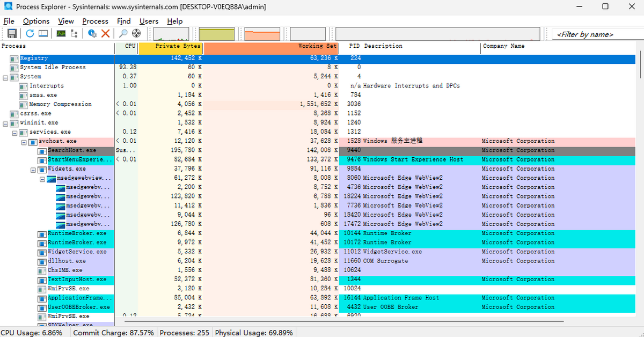Click the Filter by name field
The image size is (644, 337).
click(x=597, y=34)
